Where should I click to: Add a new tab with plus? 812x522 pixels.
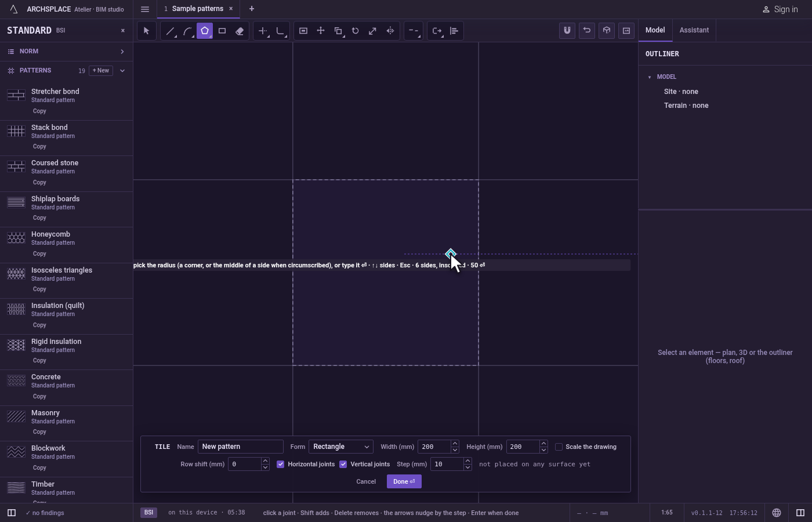[x=252, y=9]
